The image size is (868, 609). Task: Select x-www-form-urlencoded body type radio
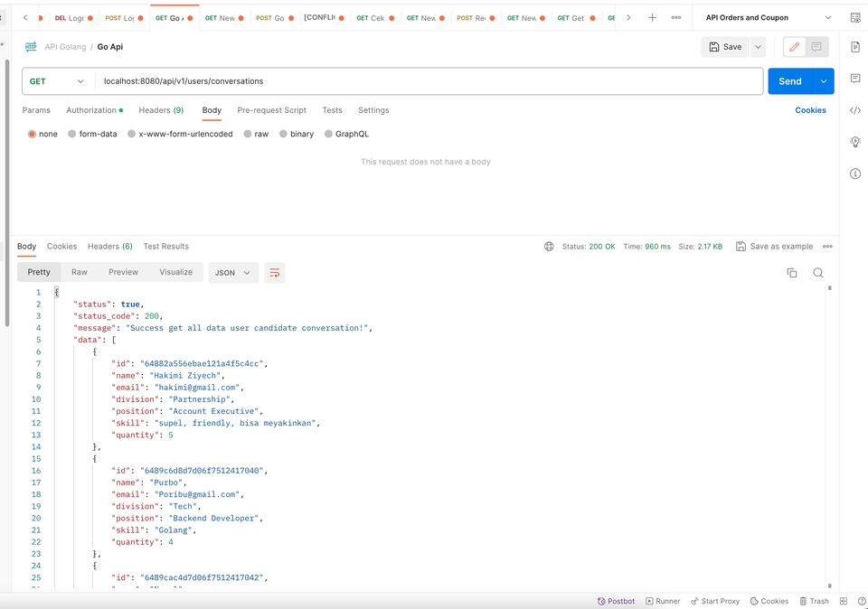131,134
